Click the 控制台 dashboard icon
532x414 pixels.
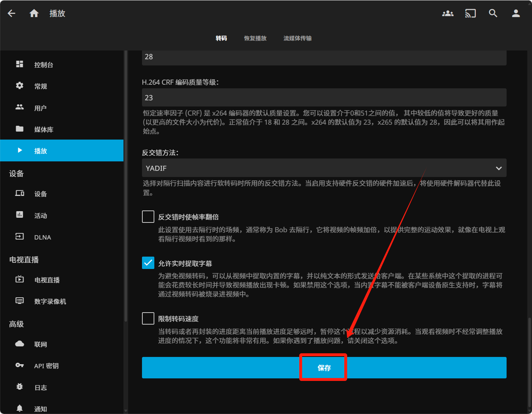[20, 64]
